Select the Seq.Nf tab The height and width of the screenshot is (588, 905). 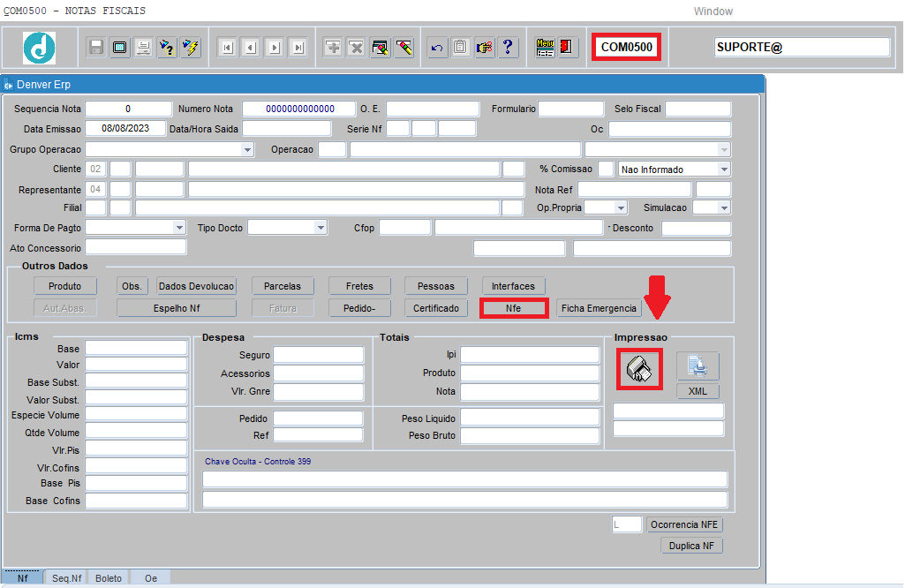point(65,578)
